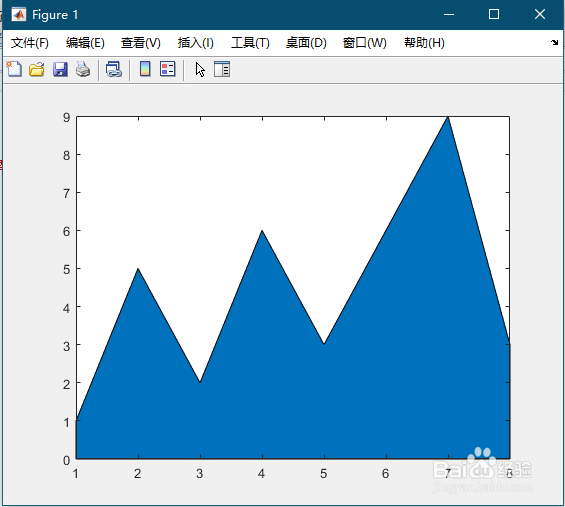Click the Link Plot toolbar icon

click(114, 69)
